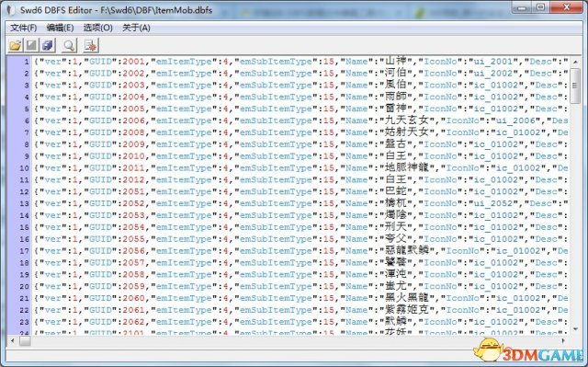Click line number 12 in gutter
The width and height of the screenshot is (588, 367).
(24, 191)
